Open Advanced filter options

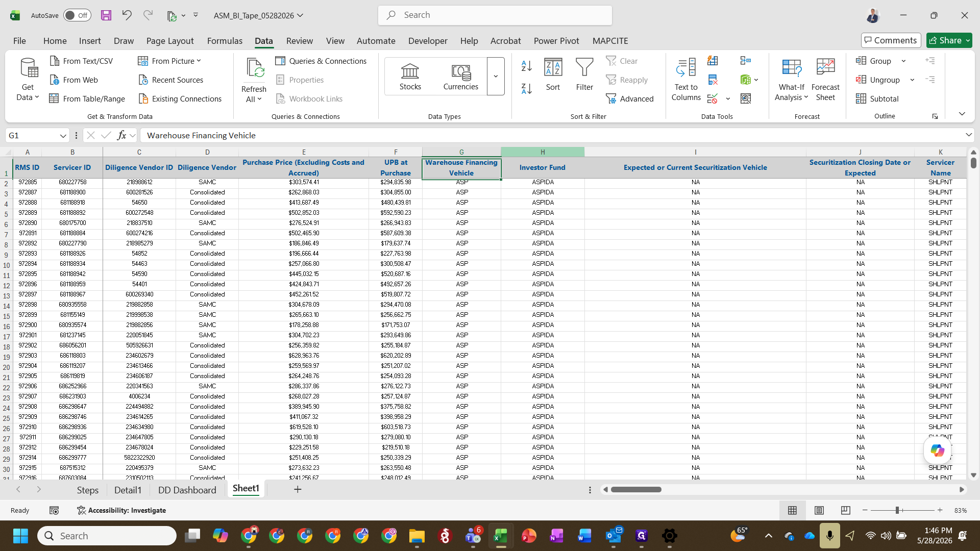pyautogui.click(x=630, y=98)
